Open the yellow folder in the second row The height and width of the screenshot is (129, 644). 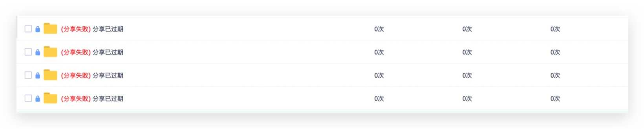(50, 52)
